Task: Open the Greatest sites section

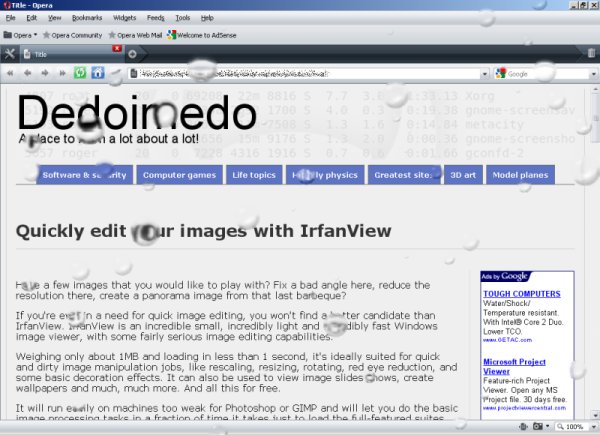Action: [x=404, y=175]
